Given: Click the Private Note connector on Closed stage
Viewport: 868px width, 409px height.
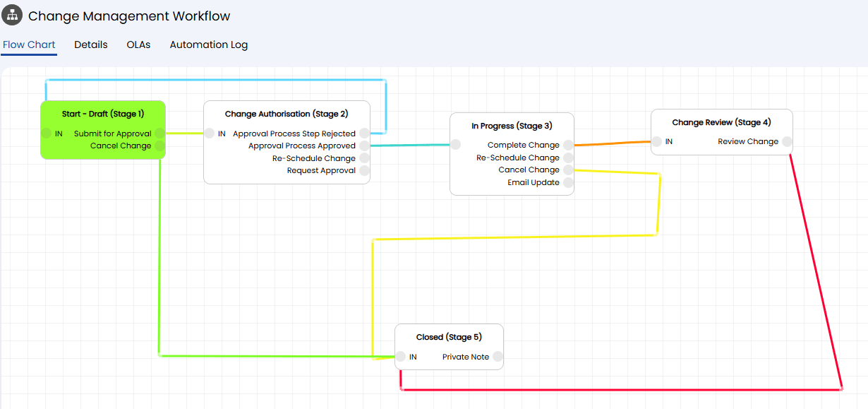Looking at the screenshot, I should 498,357.
